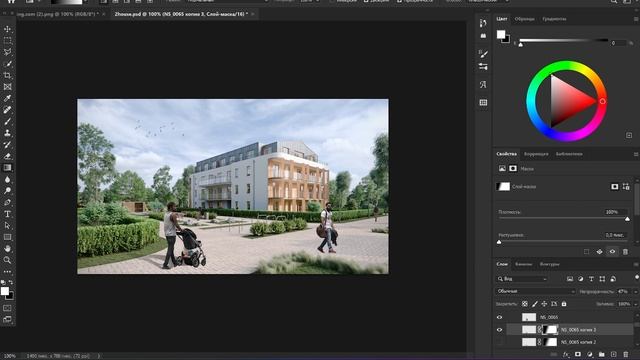Filter layers by type T icon
Screen dimensions: 640x360
(x=591, y=279)
